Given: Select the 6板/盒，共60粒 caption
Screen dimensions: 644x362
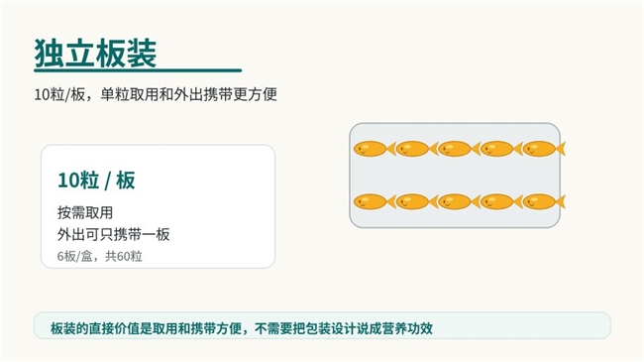Looking at the screenshot, I should coord(99,256).
